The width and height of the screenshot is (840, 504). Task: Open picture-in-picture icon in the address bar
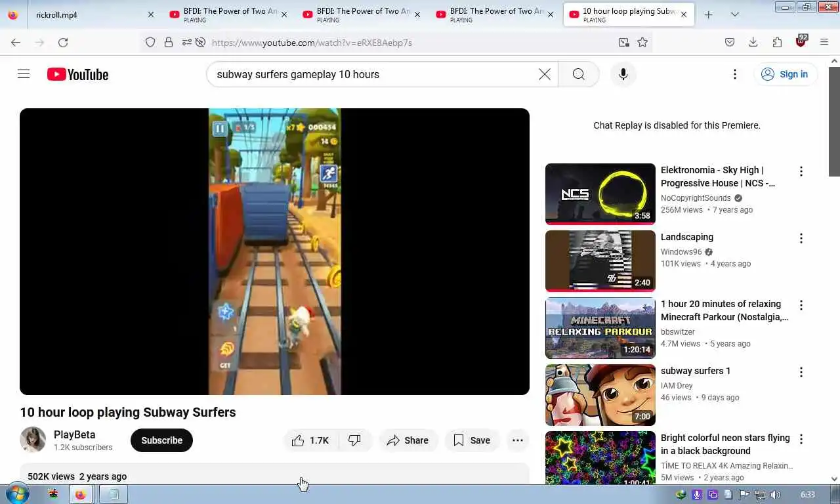coord(623,42)
